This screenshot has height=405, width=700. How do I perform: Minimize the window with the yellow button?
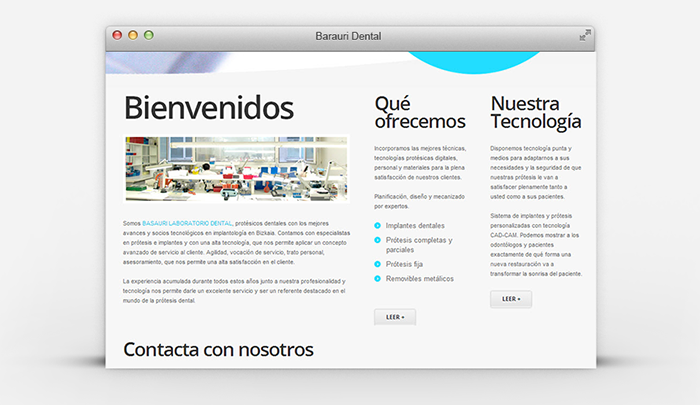(x=133, y=35)
